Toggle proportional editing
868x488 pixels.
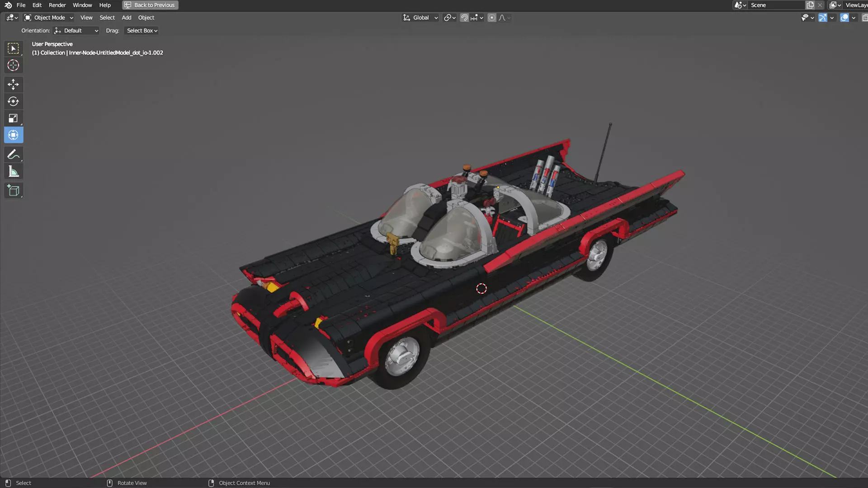(492, 18)
